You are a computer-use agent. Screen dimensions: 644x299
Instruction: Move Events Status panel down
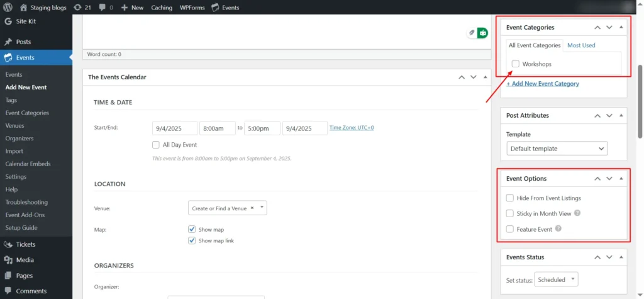(609, 257)
